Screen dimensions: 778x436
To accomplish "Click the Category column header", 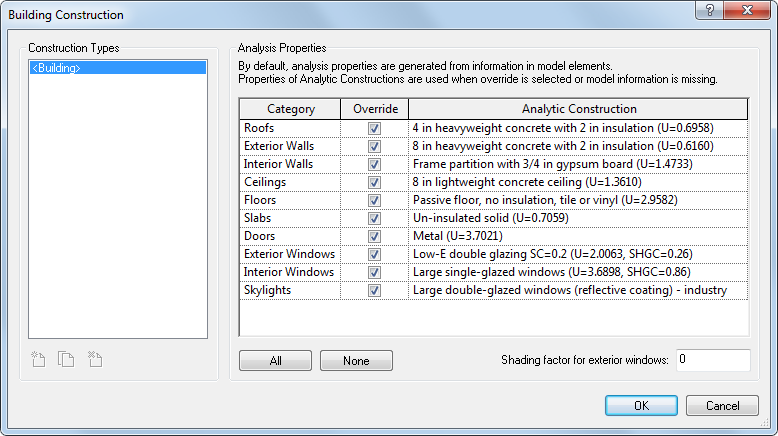I will pos(291,109).
